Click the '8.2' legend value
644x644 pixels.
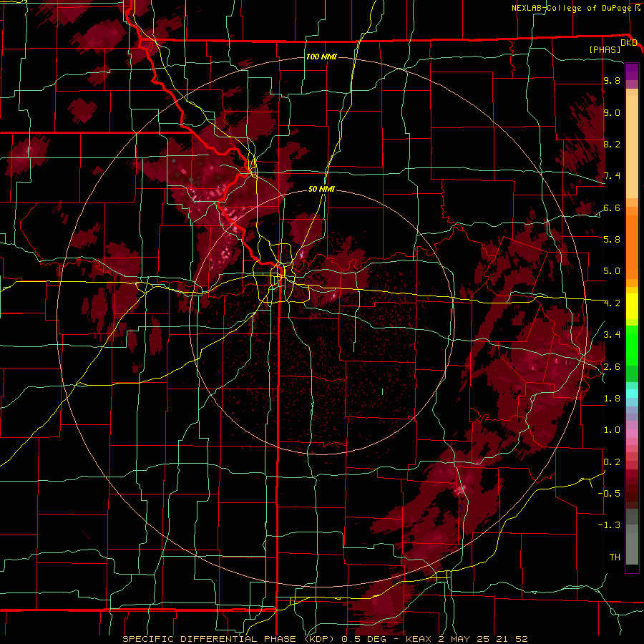click(x=612, y=144)
